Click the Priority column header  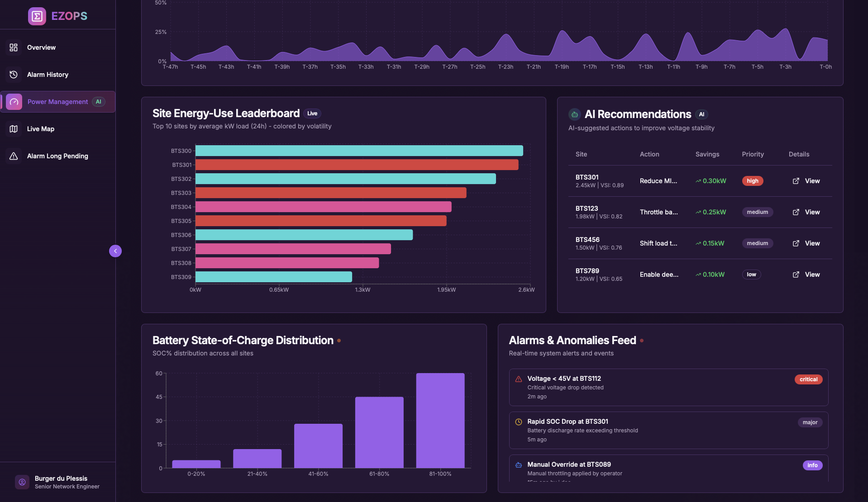point(753,154)
